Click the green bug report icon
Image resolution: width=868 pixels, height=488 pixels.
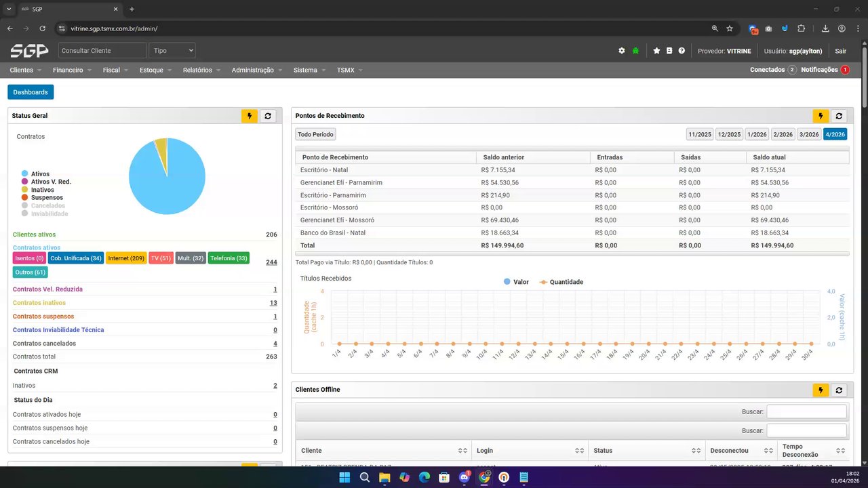click(635, 51)
